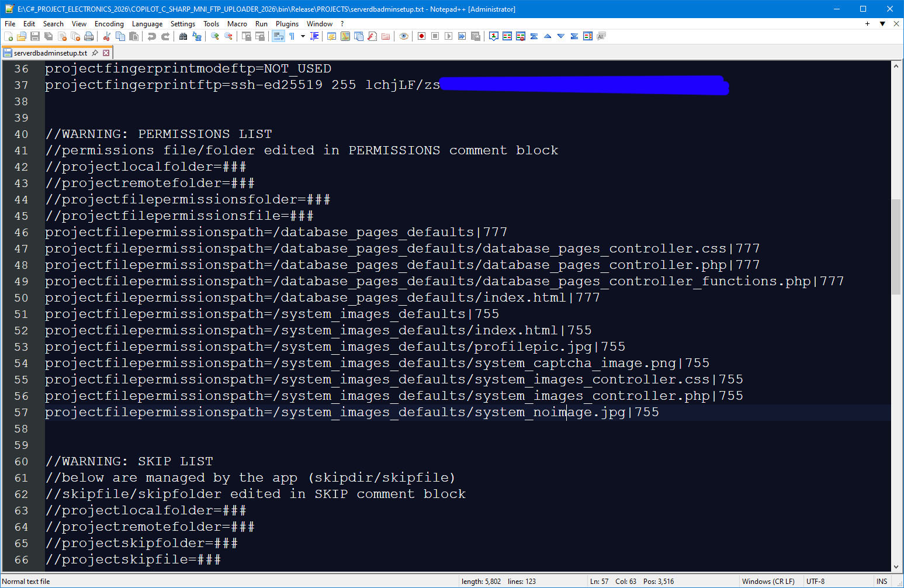904x588 pixels.
Task: Close the serverdbadminsetup.txt tab with red X
Action: click(106, 53)
